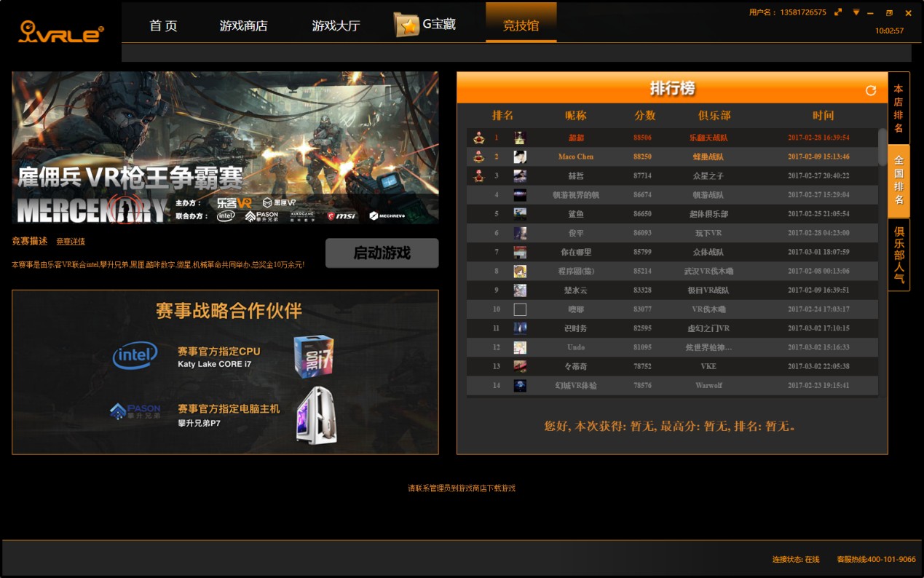Select the 竞技馆 navigation tab
This screenshot has width=924, height=578.
coord(521,25)
